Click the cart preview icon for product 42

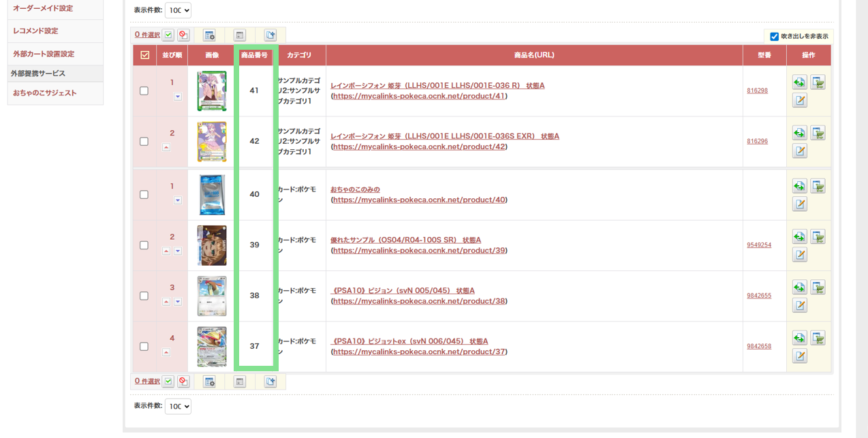click(x=818, y=133)
